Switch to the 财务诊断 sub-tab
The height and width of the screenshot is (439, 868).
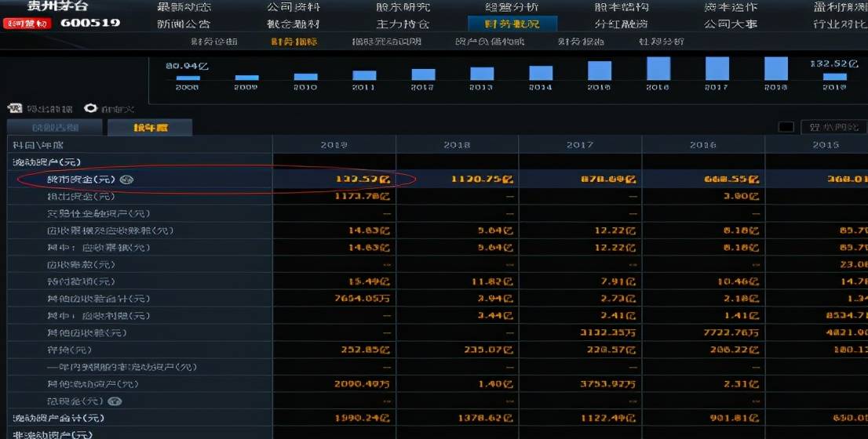point(213,42)
